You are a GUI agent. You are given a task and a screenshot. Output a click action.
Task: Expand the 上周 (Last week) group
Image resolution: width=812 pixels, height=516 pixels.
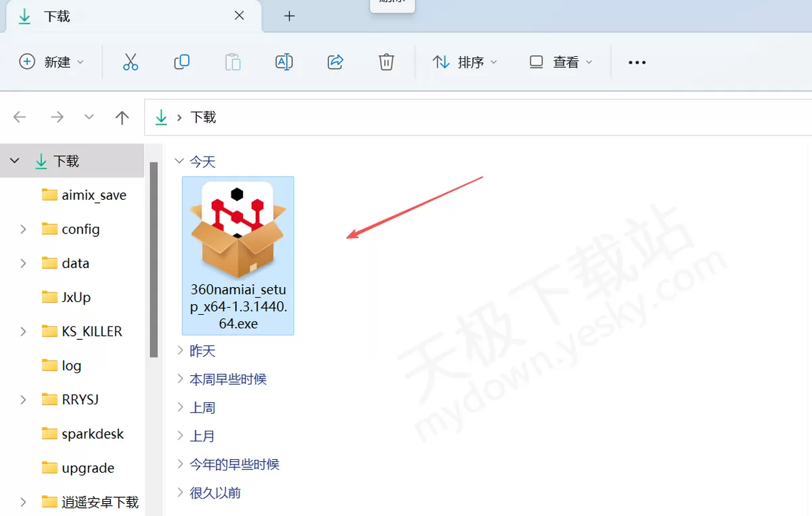(x=180, y=407)
